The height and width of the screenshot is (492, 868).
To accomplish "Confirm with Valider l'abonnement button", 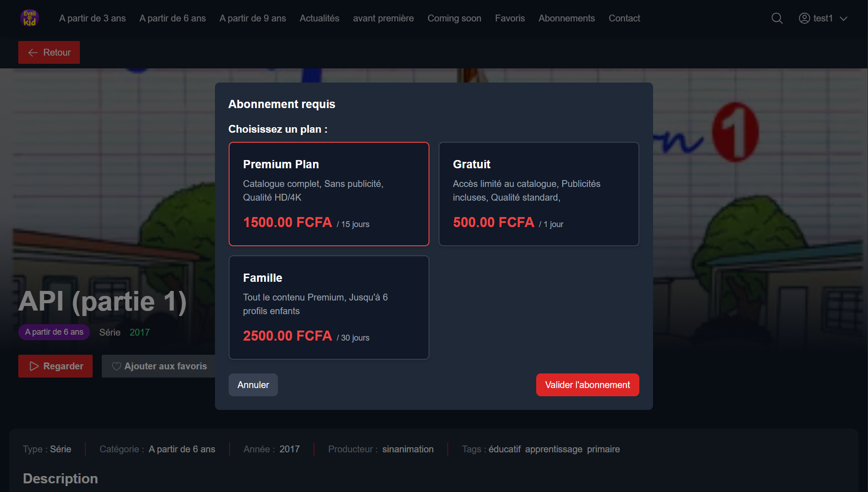I will 587,385.
